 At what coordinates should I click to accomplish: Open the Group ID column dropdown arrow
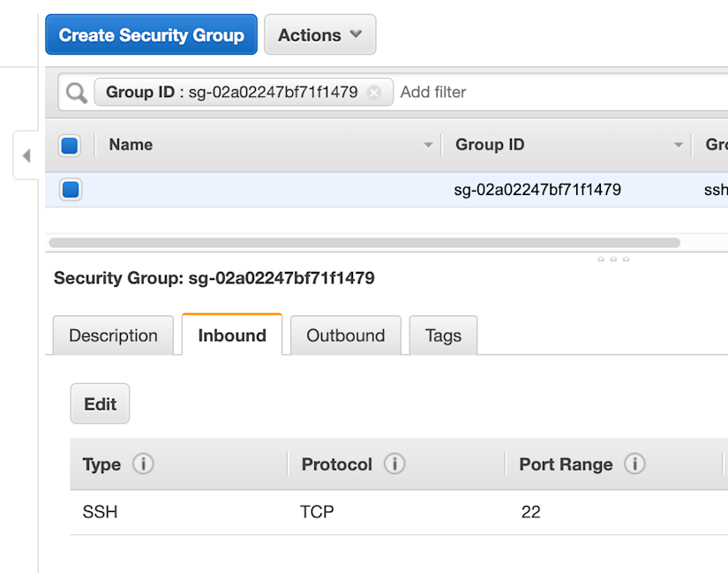click(679, 145)
